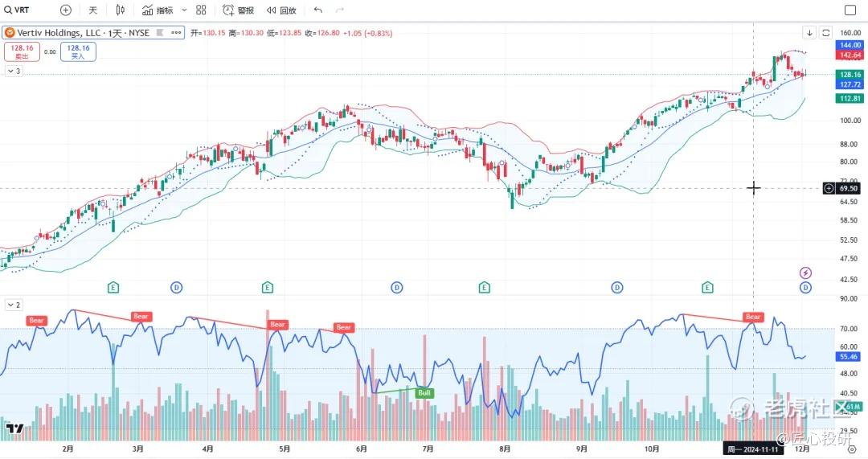Create an alert with 警报
This screenshot has width=868, height=459.
238,10
